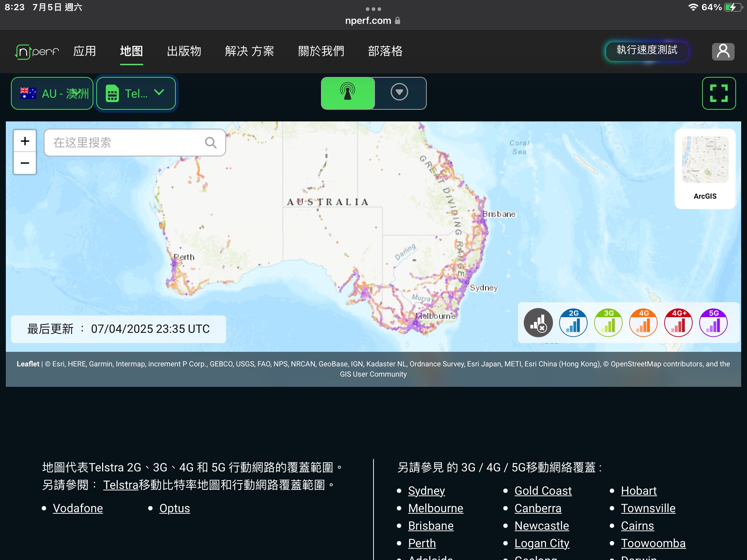The image size is (747, 560).
Task: Open the 關於我們 menu
Action: pos(321,51)
